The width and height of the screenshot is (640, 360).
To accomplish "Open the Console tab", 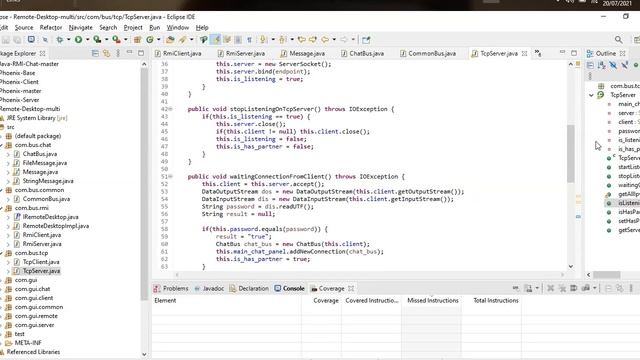I will point(289,289).
